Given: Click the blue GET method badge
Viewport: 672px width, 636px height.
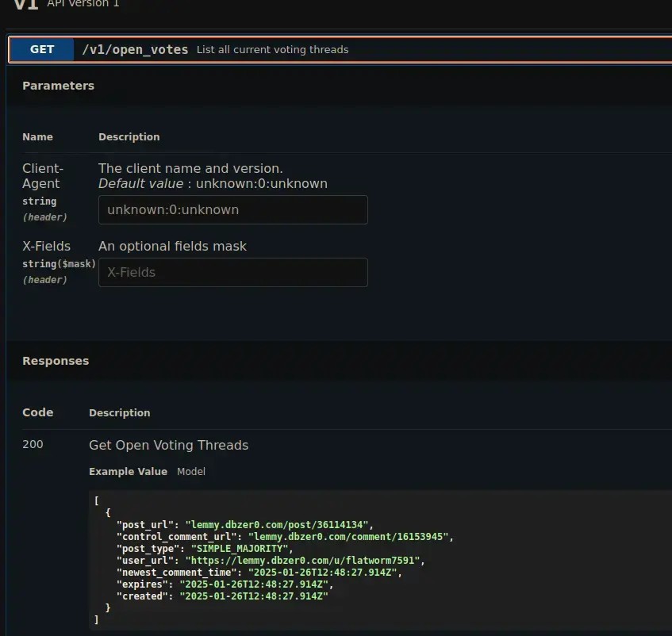Looking at the screenshot, I should coord(42,49).
